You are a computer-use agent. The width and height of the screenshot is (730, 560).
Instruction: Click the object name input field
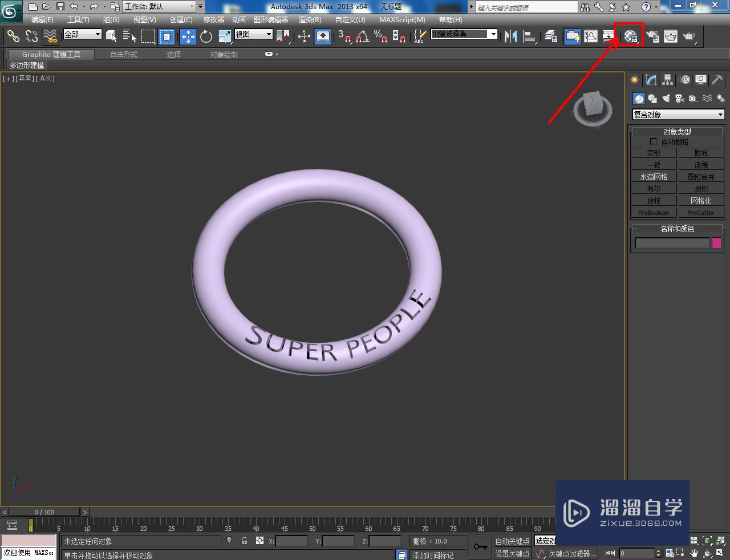[x=672, y=243]
